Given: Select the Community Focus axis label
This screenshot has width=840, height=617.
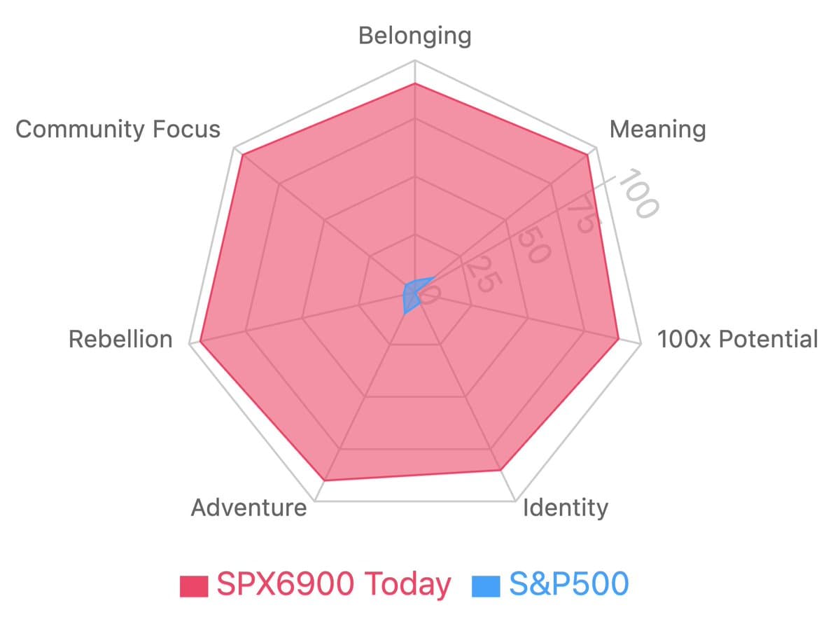Looking at the screenshot, I should click(118, 129).
